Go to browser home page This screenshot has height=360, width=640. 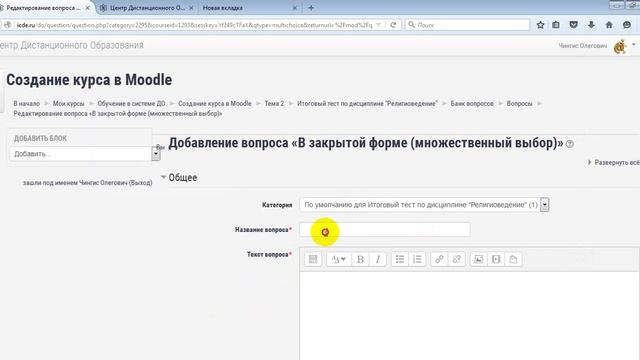click(609, 25)
